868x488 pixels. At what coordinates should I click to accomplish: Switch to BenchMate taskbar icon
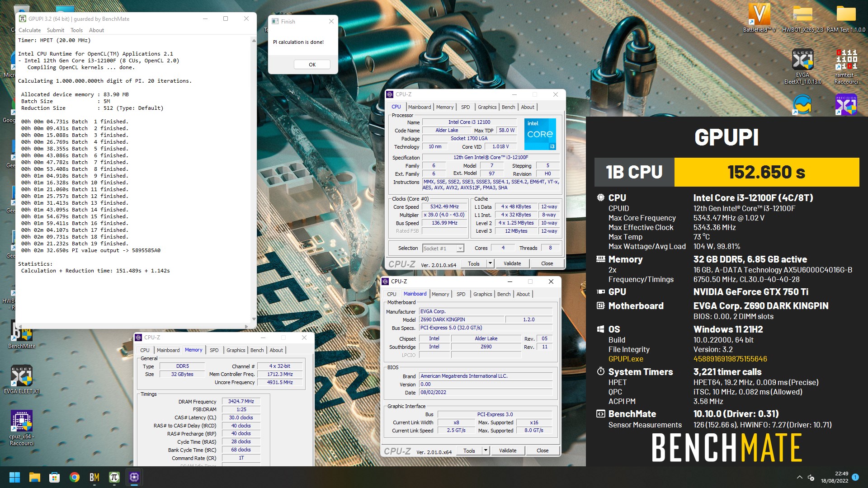[x=94, y=477]
